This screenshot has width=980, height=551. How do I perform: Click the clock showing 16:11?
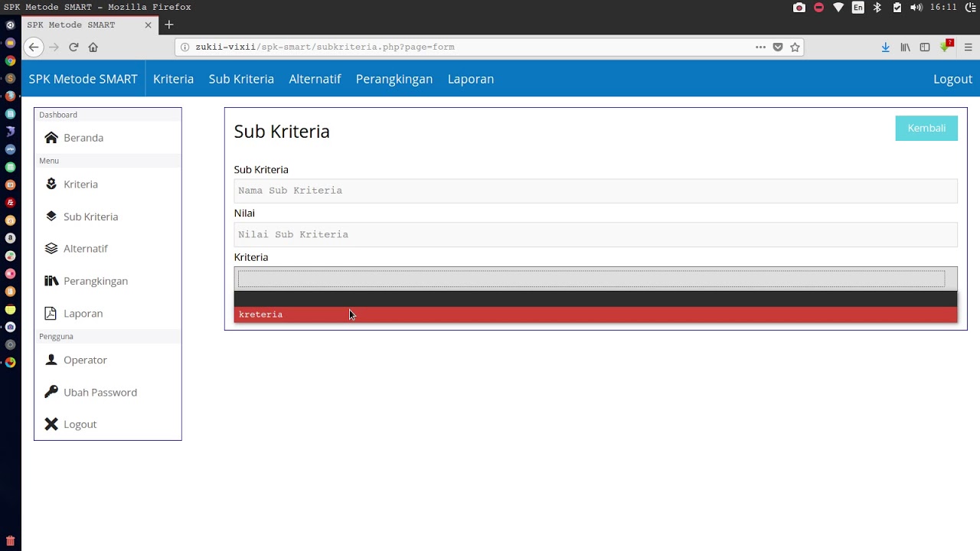(x=943, y=7)
